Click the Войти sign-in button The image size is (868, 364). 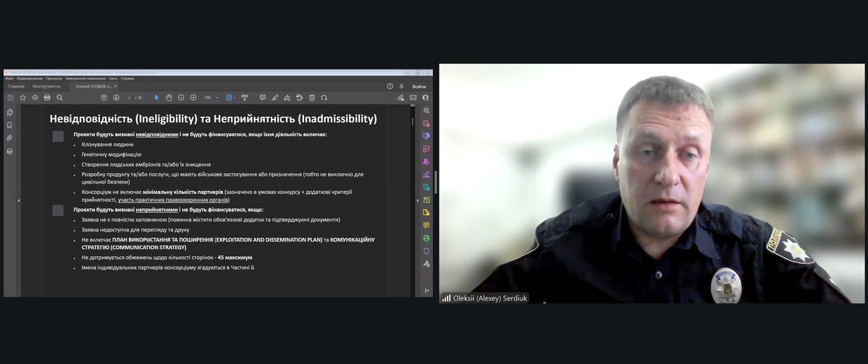click(419, 86)
